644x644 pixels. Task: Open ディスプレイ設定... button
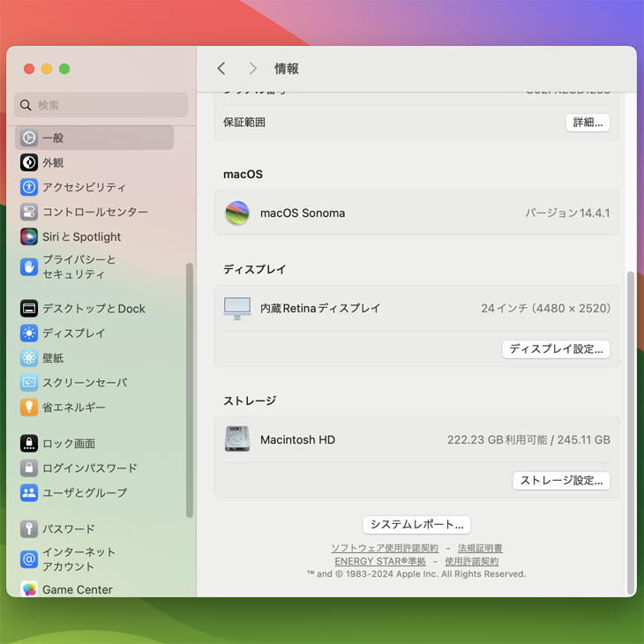point(556,348)
